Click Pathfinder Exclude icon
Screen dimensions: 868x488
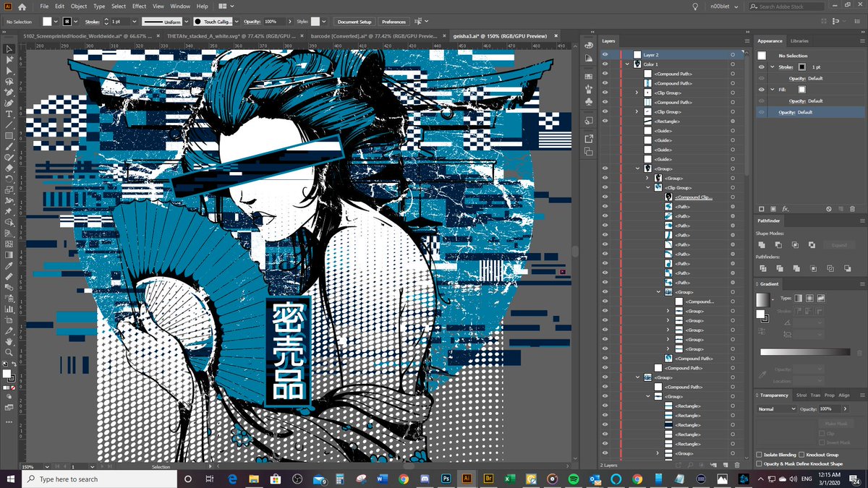tap(812, 245)
